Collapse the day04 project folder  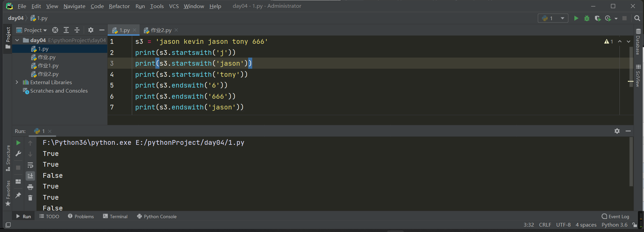click(x=17, y=40)
